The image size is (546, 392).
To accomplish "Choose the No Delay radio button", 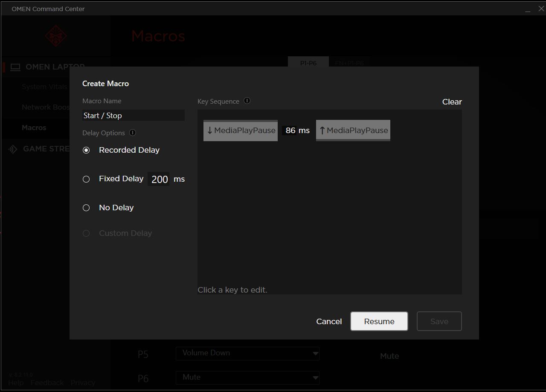I will (x=87, y=208).
